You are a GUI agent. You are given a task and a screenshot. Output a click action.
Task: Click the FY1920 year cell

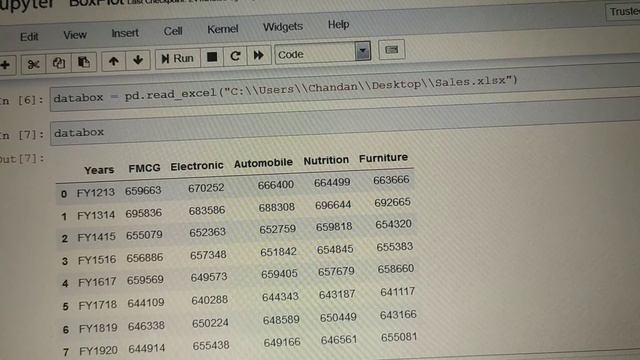coord(99,351)
